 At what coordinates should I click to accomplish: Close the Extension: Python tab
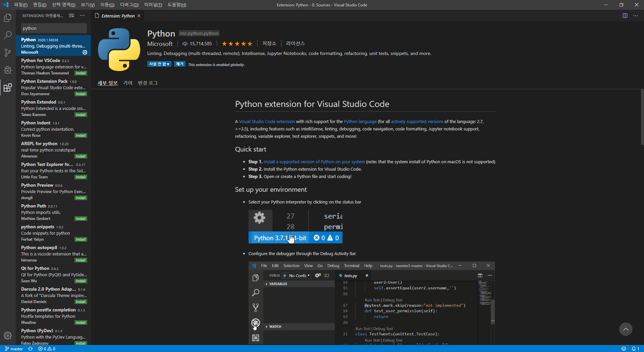coord(139,16)
